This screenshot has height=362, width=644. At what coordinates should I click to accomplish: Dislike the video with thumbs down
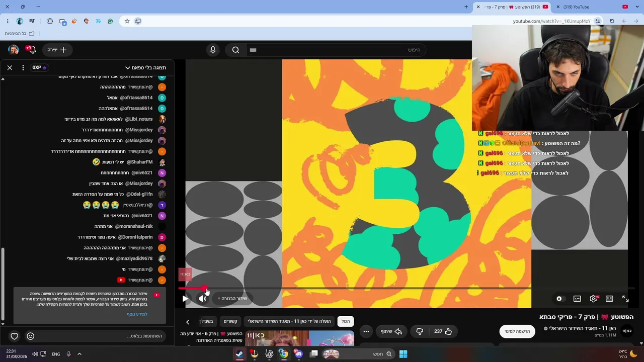click(x=420, y=331)
